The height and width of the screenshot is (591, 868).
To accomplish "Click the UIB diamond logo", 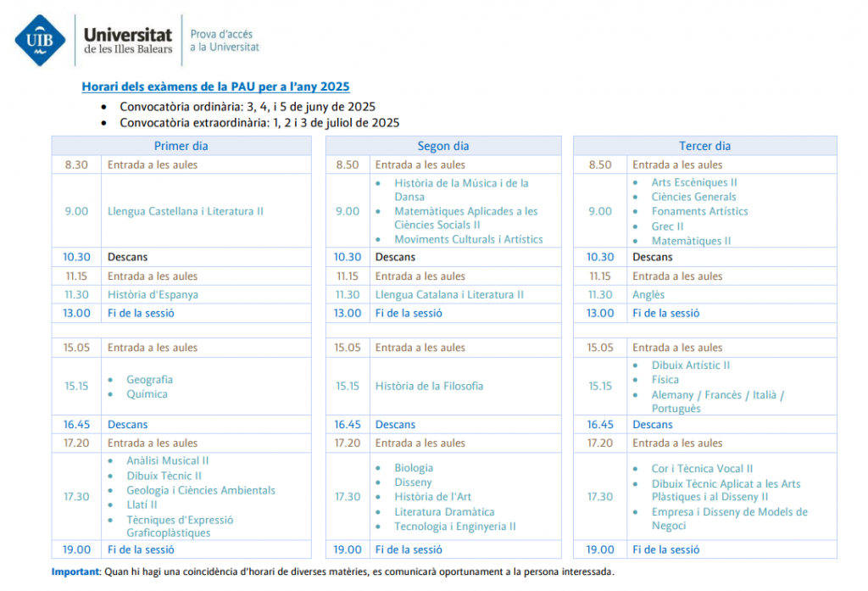I will pyautogui.click(x=40, y=40).
